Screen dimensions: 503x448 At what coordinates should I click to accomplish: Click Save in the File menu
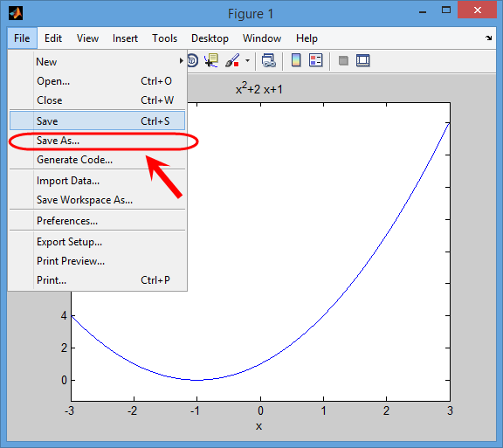point(98,121)
